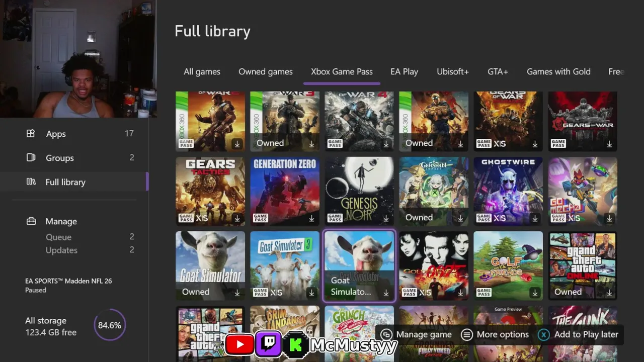The width and height of the screenshot is (644, 362).
Task: Click Add to Play later prompt
Action: [x=586, y=334]
